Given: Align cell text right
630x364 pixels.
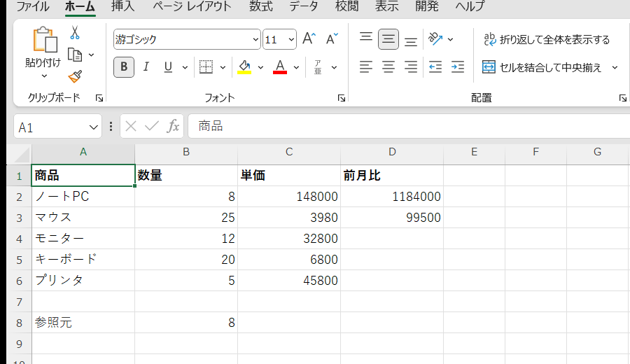Looking at the screenshot, I should (x=411, y=66).
